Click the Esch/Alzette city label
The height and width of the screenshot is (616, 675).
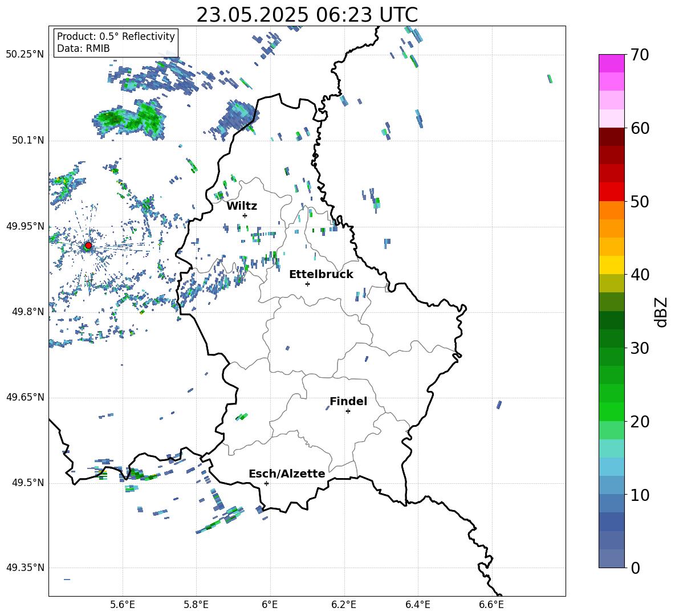tap(287, 474)
